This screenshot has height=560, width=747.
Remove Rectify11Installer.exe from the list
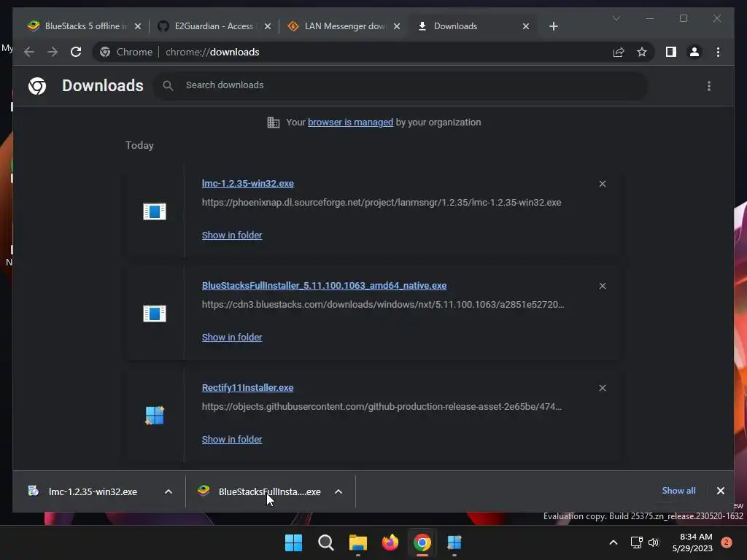click(x=603, y=388)
